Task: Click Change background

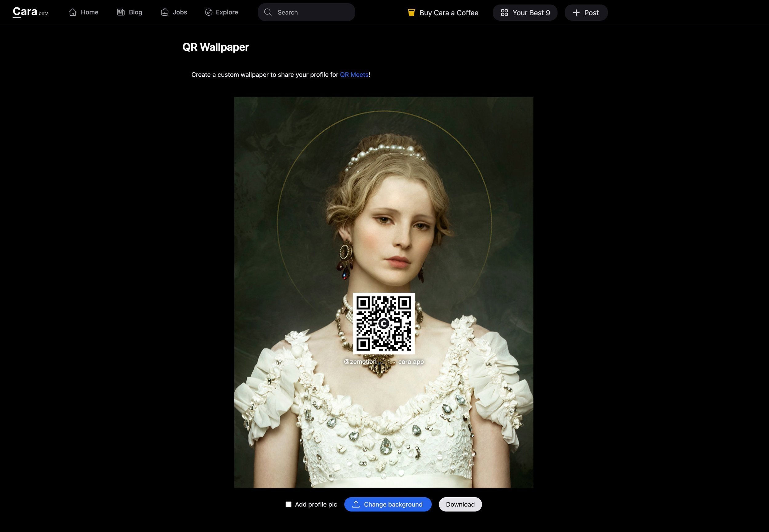Action: (x=388, y=504)
